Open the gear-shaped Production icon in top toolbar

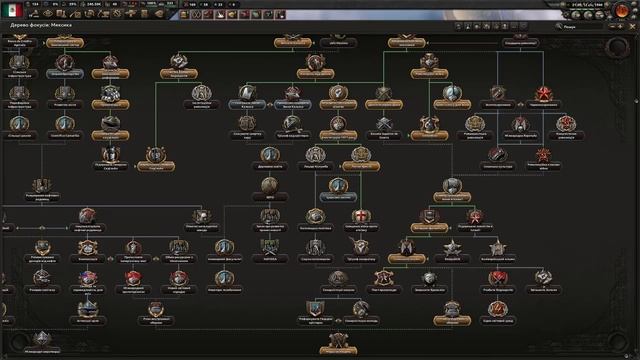click(118, 14)
